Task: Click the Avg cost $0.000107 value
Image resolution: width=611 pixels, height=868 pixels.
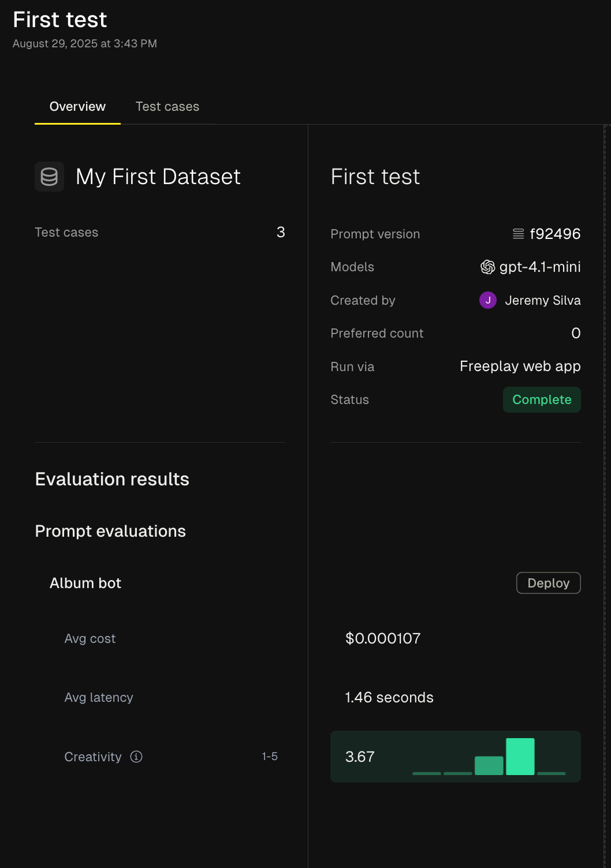Action: (x=382, y=638)
